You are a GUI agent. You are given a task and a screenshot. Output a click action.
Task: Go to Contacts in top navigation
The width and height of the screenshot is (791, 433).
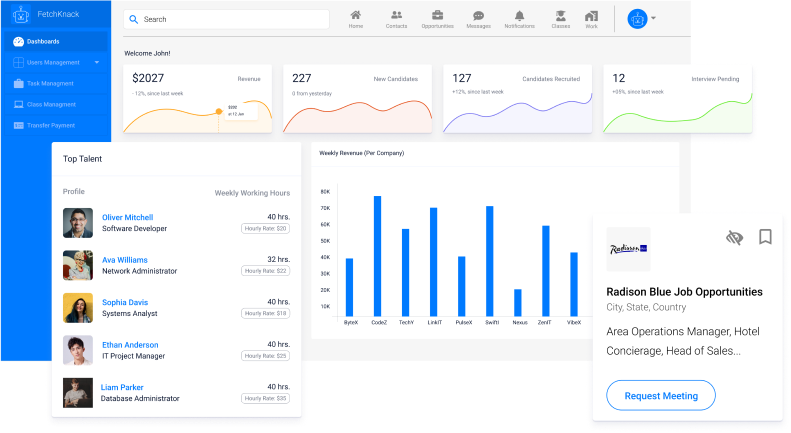pos(396,16)
